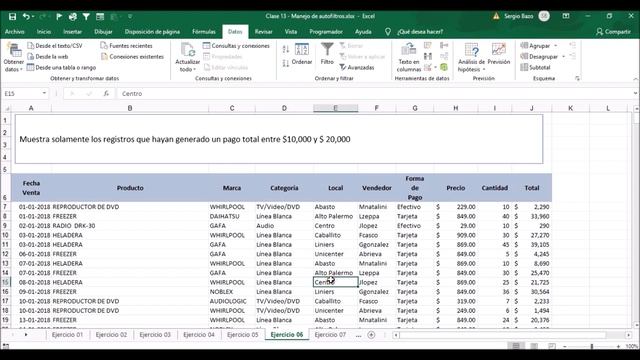Select cell with DAIHATSU
Viewport: 640px width, 360px height.
tap(232, 216)
